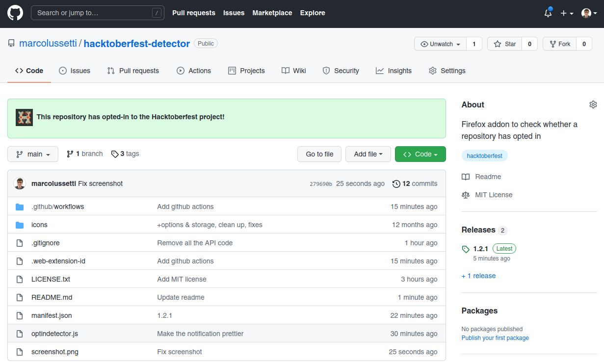
Task: Expand the Unwatch dropdown
Action: [440, 44]
